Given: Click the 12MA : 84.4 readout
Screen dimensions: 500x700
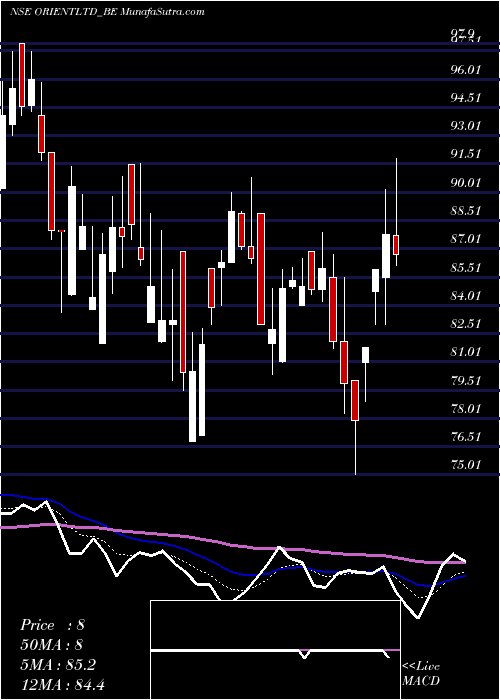Looking at the screenshot, I should tap(62, 684).
